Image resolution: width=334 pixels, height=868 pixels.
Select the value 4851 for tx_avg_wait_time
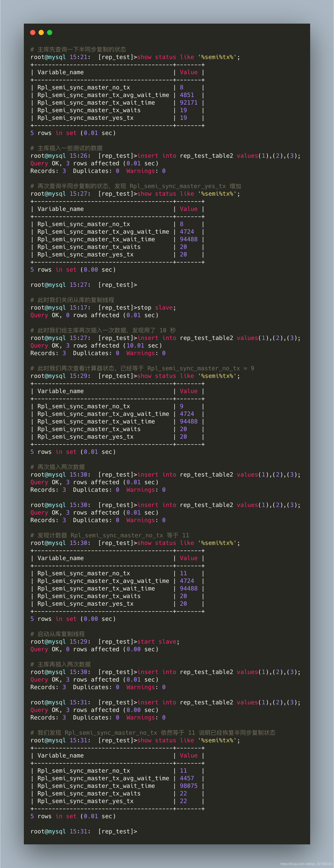click(x=187, y=95)
